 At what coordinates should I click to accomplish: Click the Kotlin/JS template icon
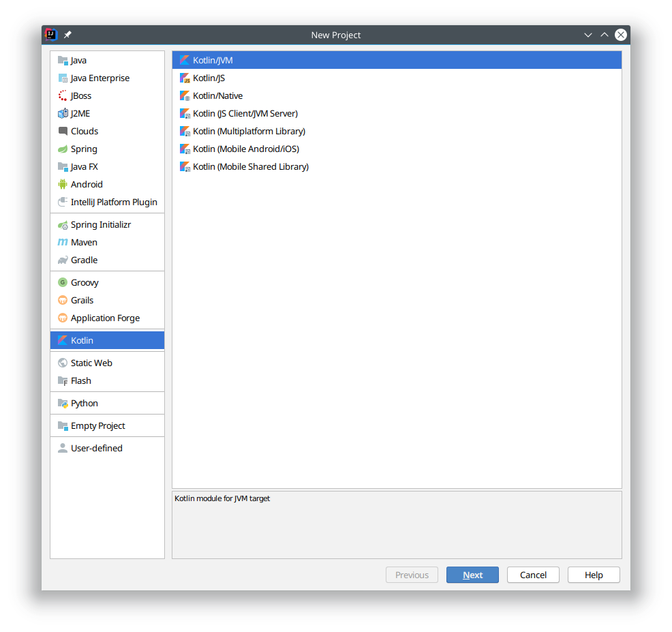[x=185, y=78]
